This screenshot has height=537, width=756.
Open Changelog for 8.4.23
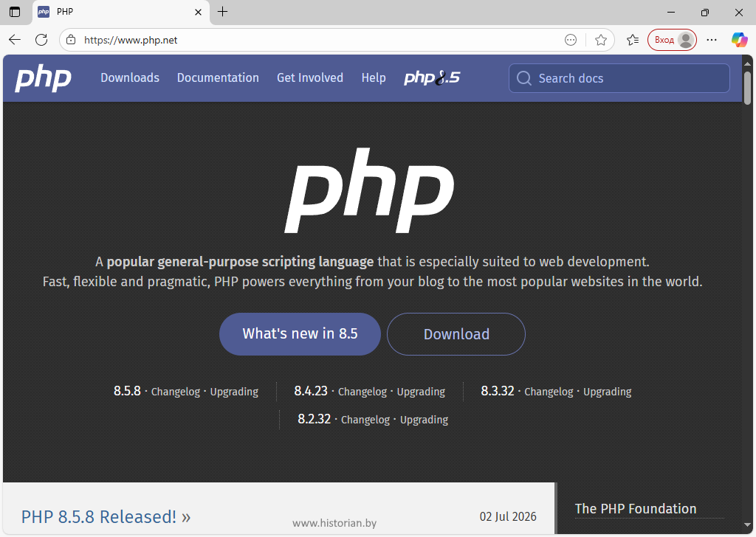point(362,392)
